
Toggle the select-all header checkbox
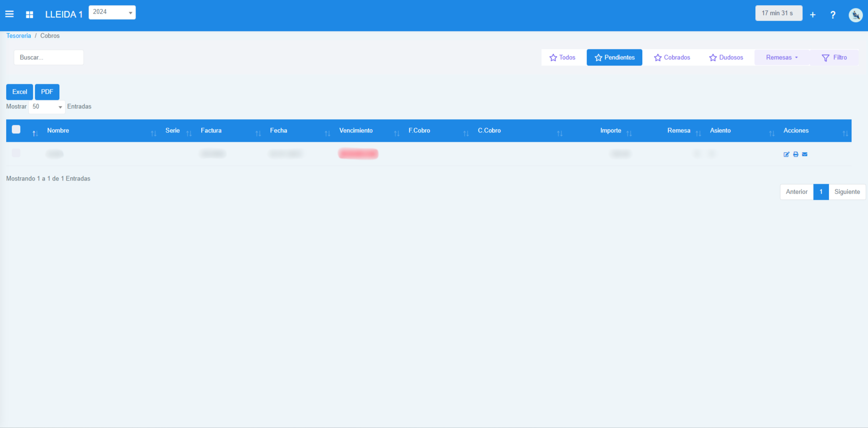pyautogui.click(x=16, y=130)
